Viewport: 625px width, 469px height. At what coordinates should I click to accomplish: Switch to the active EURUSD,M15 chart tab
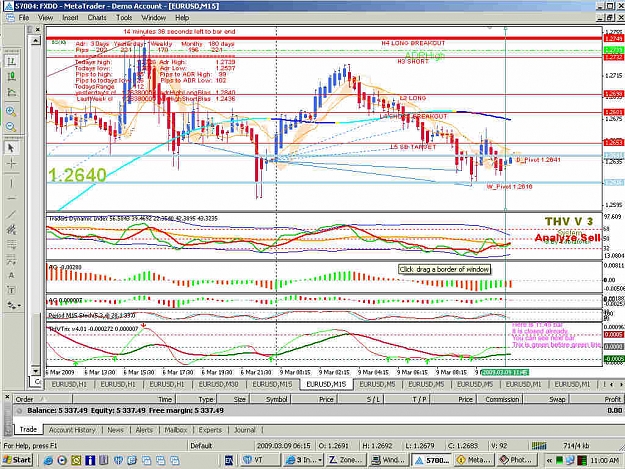(x=326, y=384)
